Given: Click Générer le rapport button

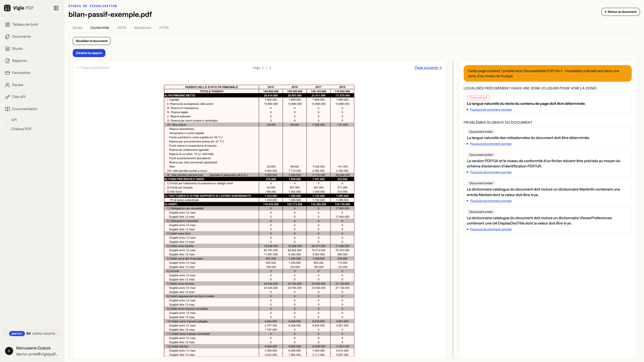Looking at the screenshot, I should click(x=89, y=53).
